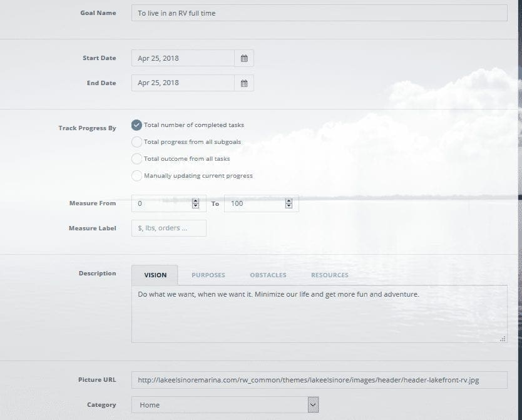This screenshot has width=522, height=420.
Task: Click the 'Description' field label
Action: click(x=97, y=274)
